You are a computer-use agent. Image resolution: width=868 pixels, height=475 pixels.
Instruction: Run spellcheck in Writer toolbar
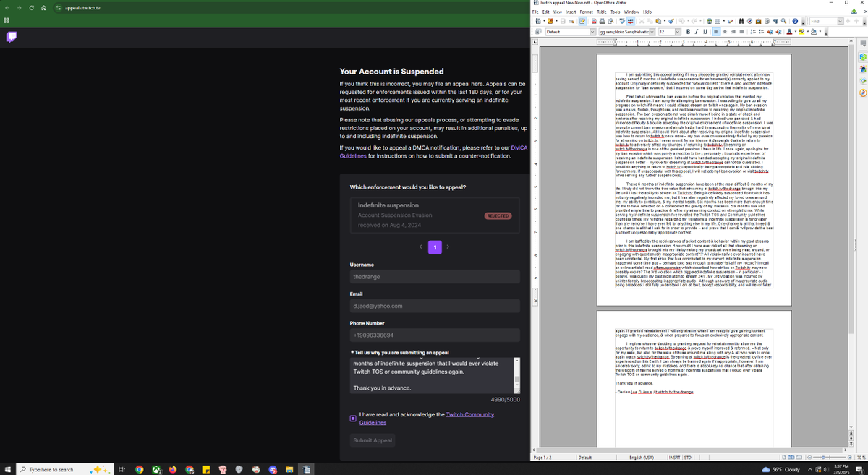(x=622, y=21)
